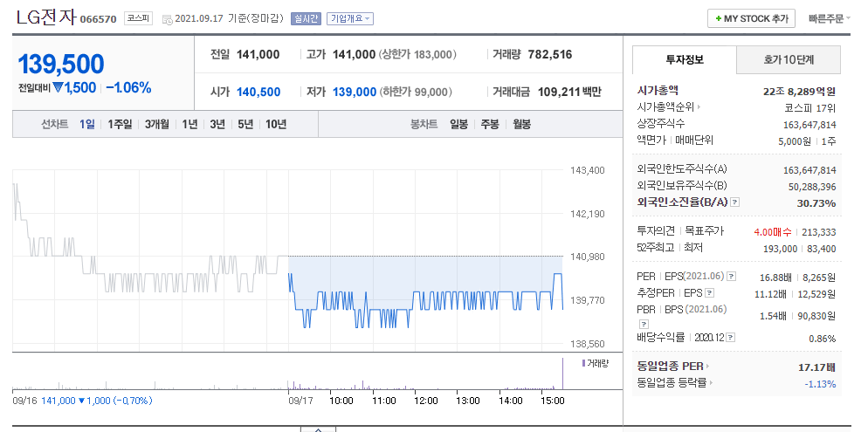Select the 5년 line chart period
Viewport: 868px width, 432px height.
click(245, 125)
